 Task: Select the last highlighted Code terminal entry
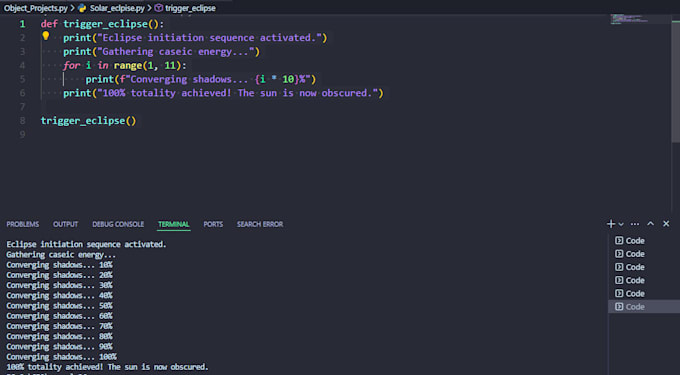[644, 307]
